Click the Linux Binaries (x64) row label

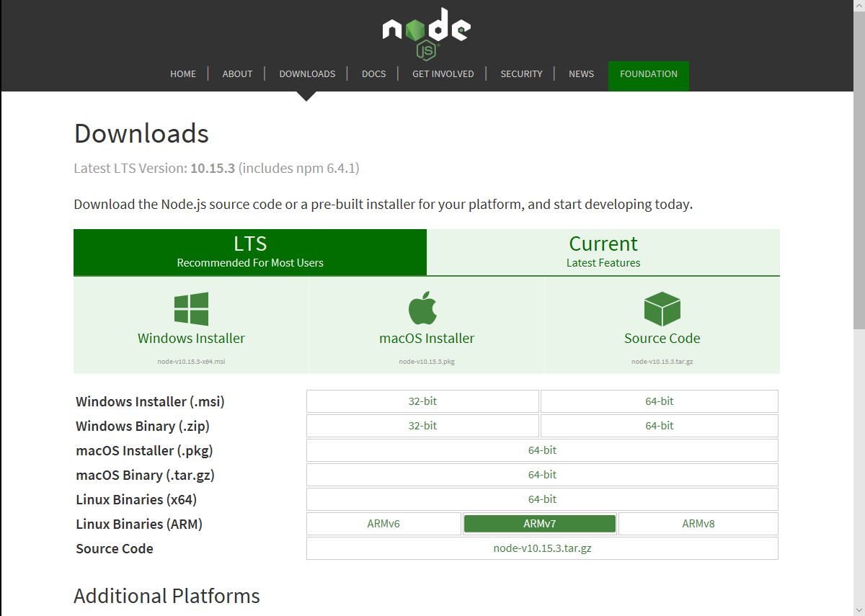coord(136,500)
